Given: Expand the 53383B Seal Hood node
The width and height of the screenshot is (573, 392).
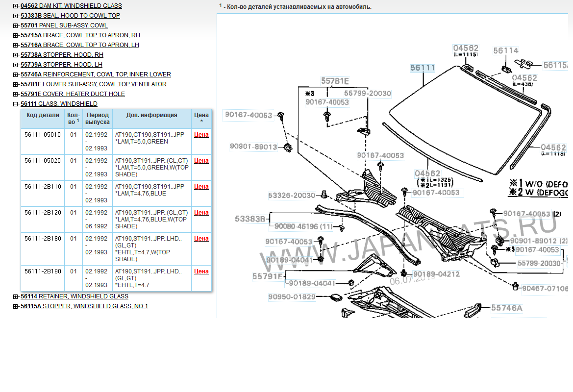Looking at the screenshot, I should click(16, 16).
